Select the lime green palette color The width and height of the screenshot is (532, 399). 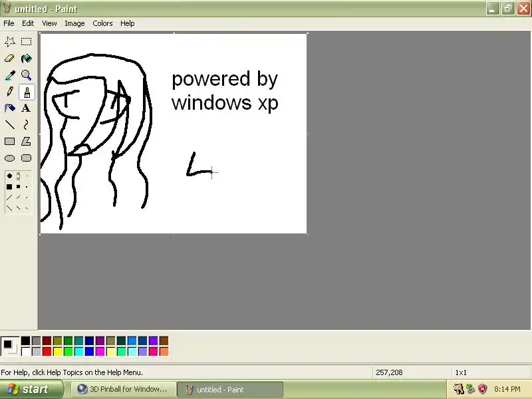pos(68,351)
